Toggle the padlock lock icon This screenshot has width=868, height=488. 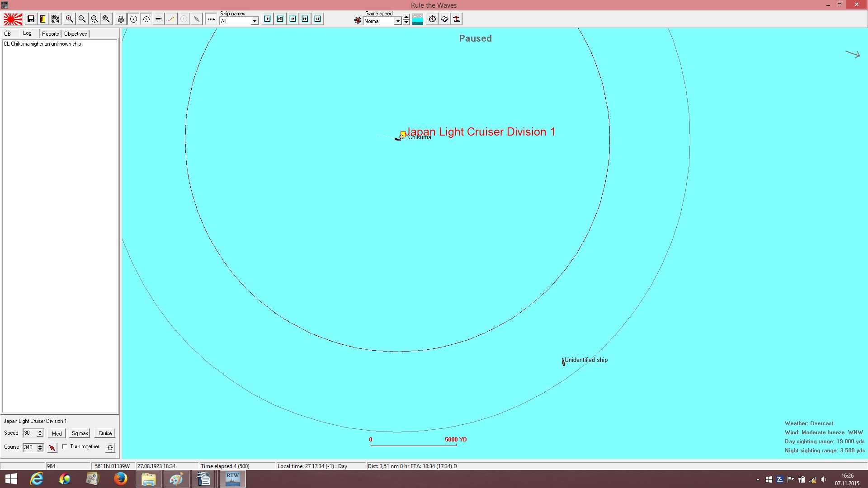pyautogui.click(x=121, y=19)
